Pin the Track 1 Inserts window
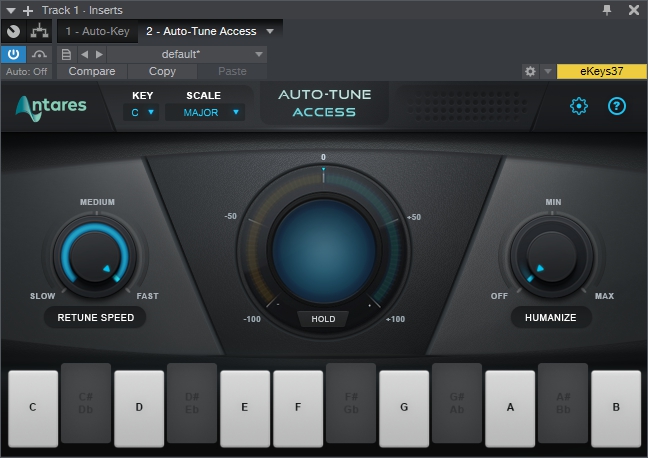The width and height of the screenshot is (648, 458). click(606, 10)
